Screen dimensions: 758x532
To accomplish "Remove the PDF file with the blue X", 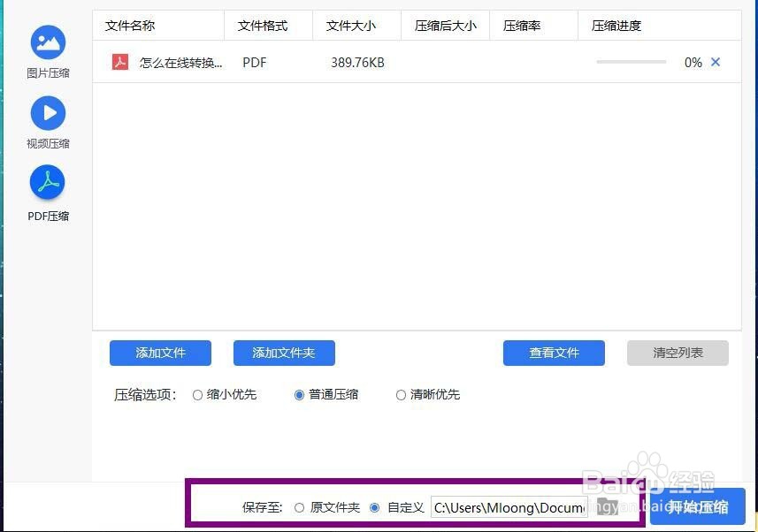I will (x=716, y=62).
